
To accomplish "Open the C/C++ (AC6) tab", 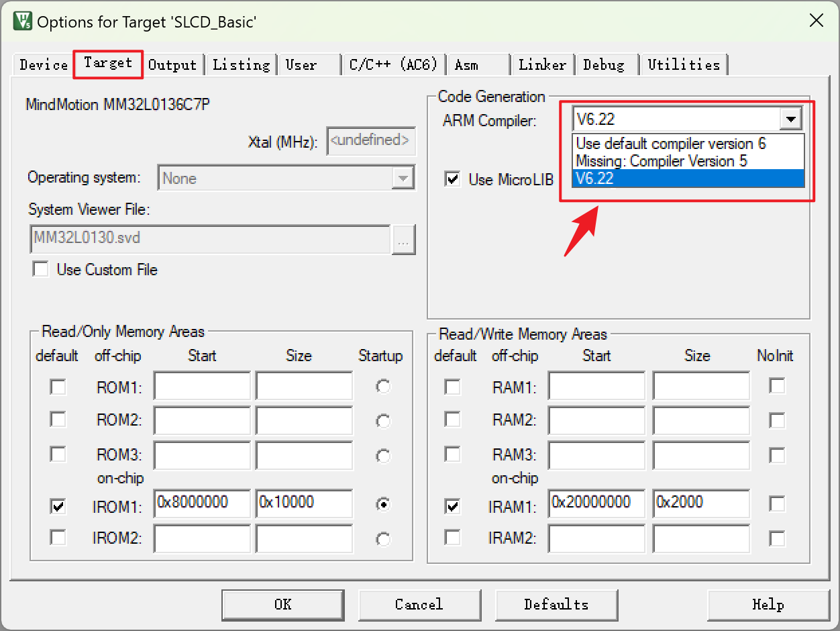I will pos(393,65).
